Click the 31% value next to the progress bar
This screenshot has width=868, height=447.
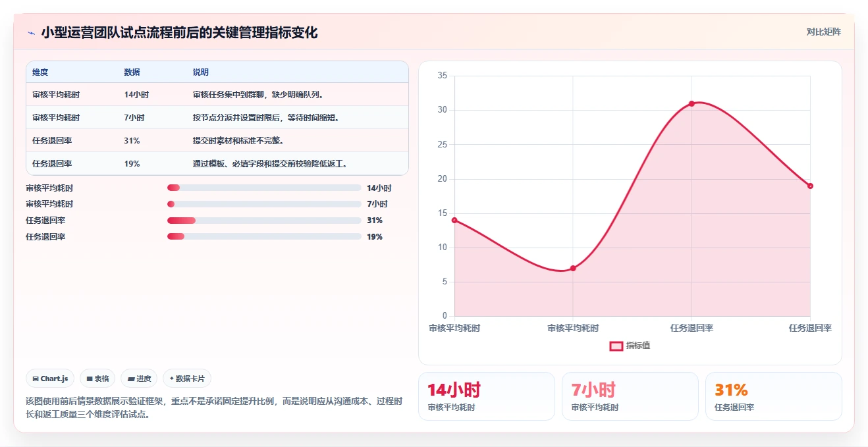tap(375, 221)
